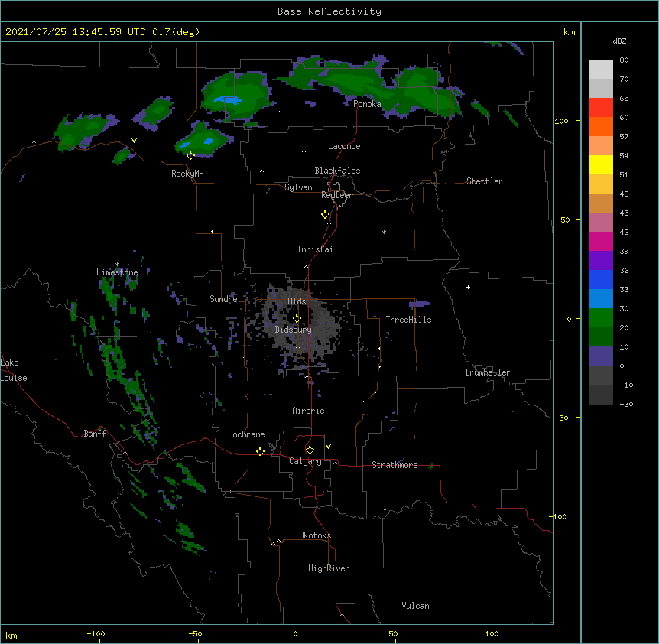
Task: Select the yellow diamond marker above Calgary label
Action: (310, 450)
